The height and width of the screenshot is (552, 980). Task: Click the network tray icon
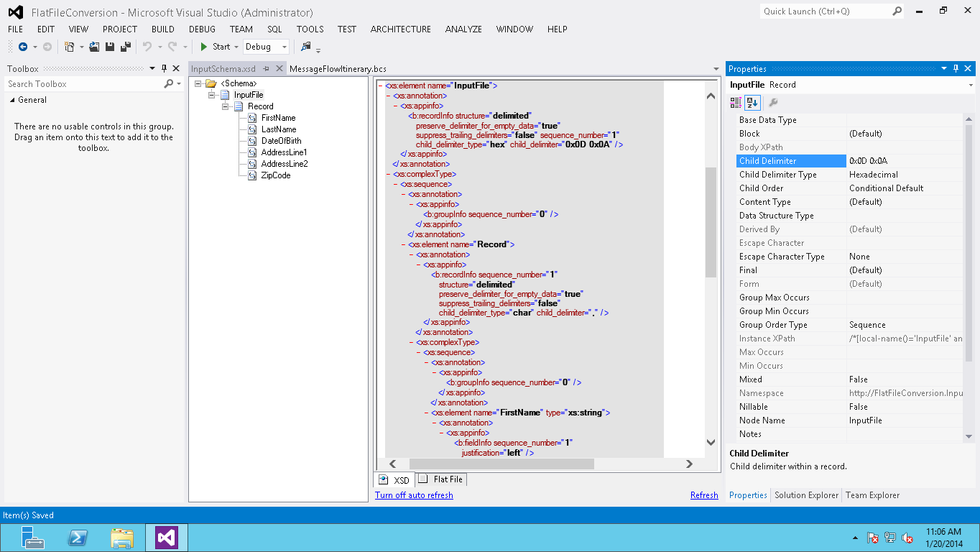click(889, 538)
